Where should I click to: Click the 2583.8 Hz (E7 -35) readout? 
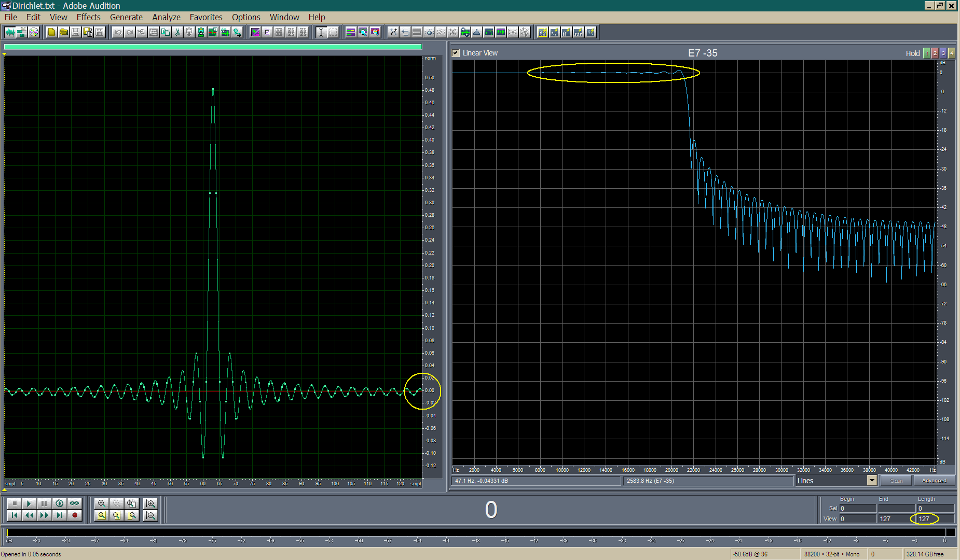708,481
